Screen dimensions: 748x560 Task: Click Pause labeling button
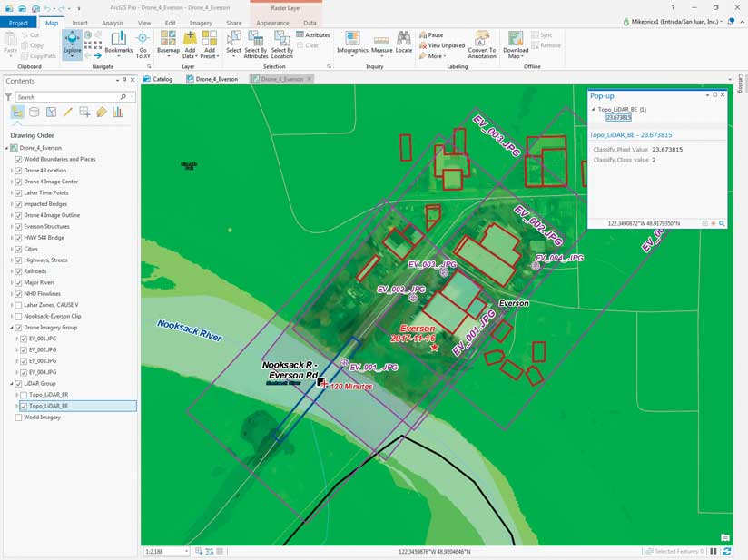click(x=431, y=34)
